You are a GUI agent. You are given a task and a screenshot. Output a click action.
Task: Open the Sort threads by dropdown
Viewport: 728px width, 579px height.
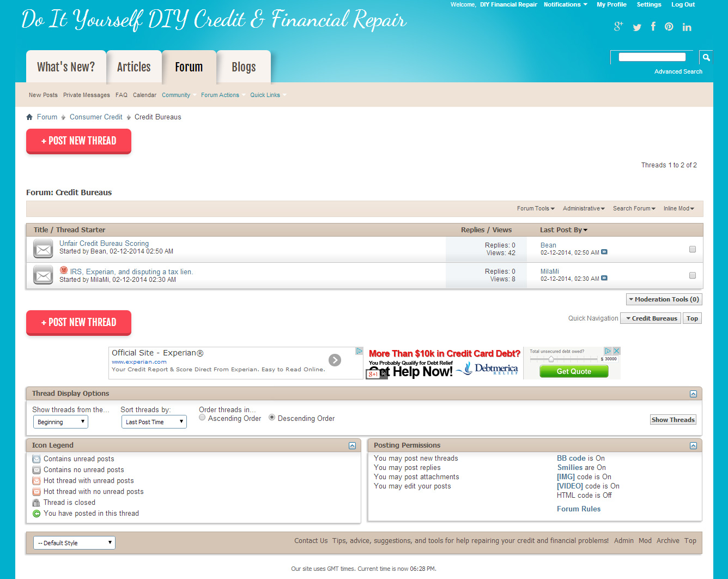tap(154, 422)
